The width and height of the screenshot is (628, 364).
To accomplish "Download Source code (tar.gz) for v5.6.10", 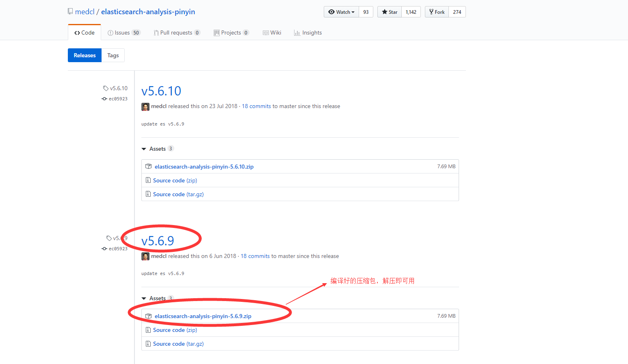I will [x=178, y=194].
